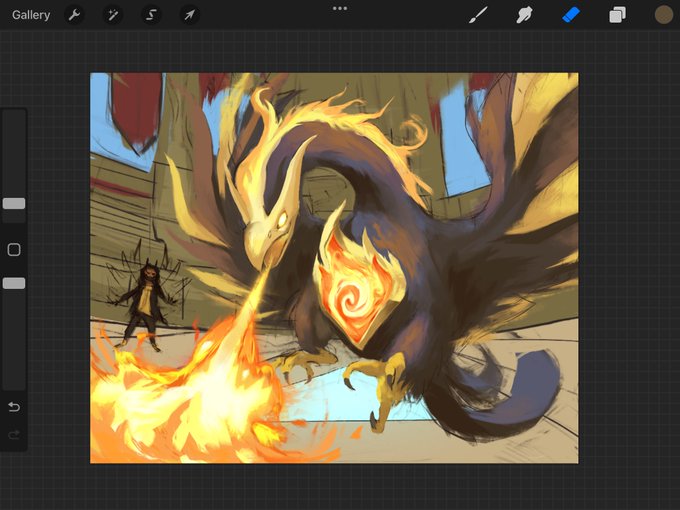
Task: Open the Layers panel
Action: (x=617, y=15)
